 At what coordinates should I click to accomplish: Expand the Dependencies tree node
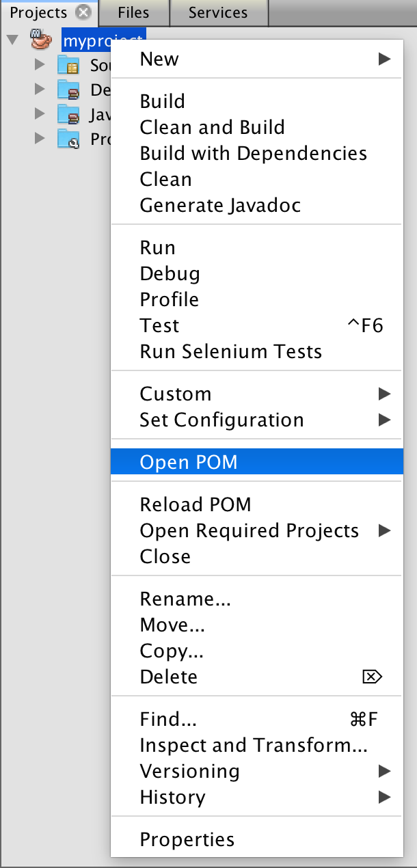40,90
